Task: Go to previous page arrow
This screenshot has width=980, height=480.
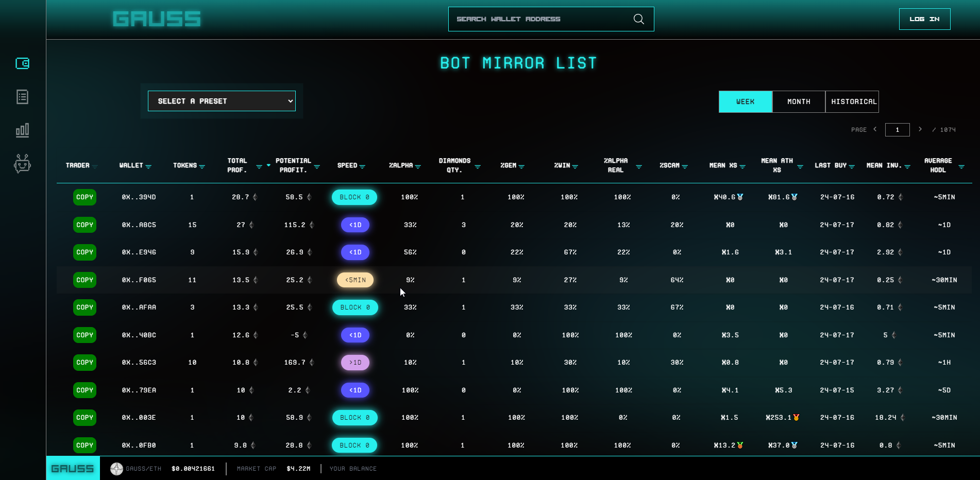Action: click(875, 129)
